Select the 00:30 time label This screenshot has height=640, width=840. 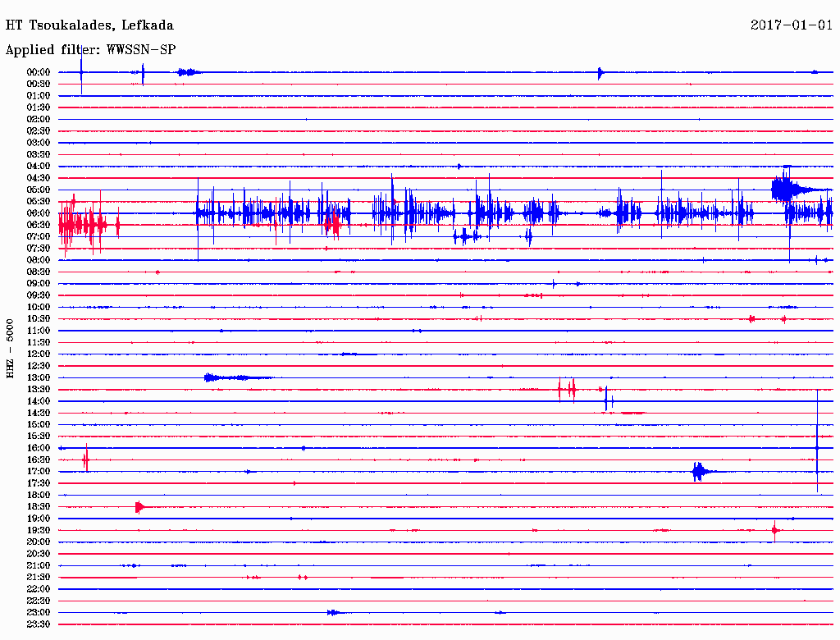pos(38,85)
